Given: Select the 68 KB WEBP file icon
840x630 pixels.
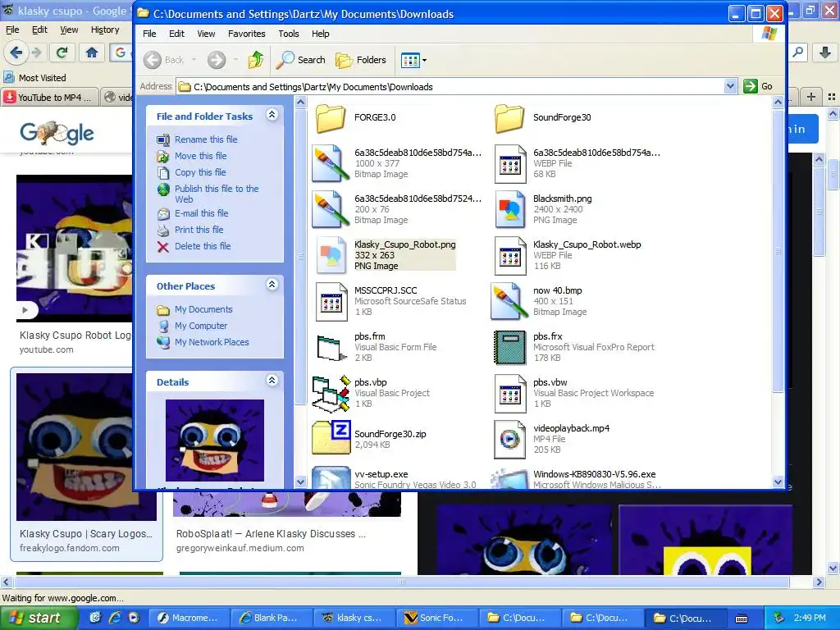Looking at the screenshot, I should 509,163.
